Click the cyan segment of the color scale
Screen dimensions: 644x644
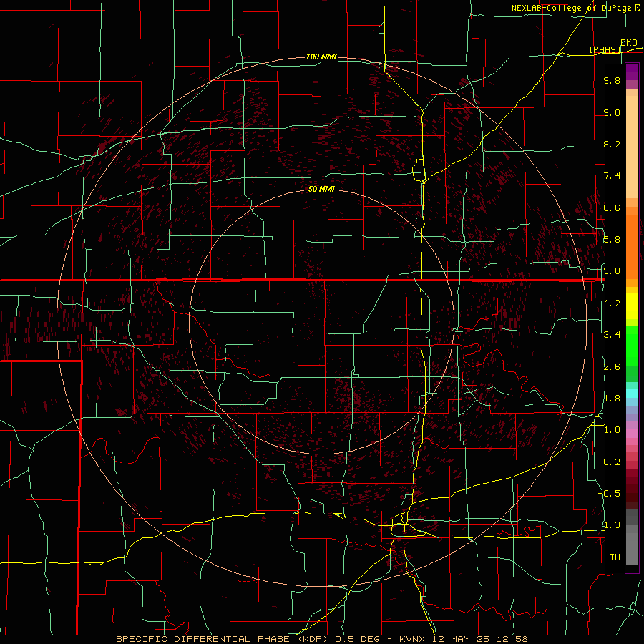coord(632,394)
